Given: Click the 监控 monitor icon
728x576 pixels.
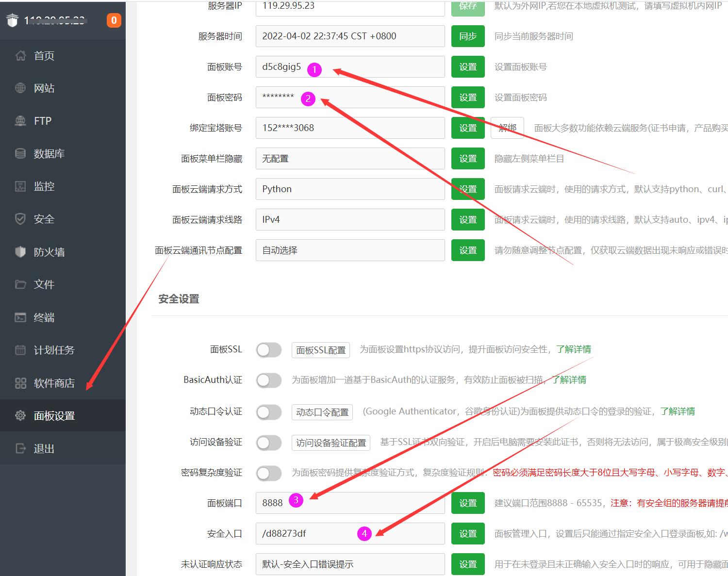Looking at the screenshot, I should point(20,186).
